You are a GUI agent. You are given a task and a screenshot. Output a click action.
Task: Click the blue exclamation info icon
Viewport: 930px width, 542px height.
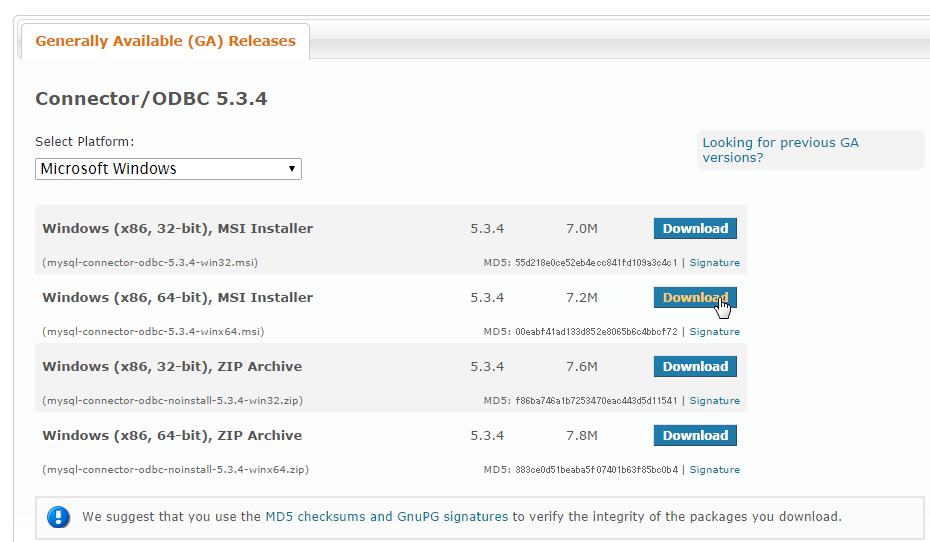[x=58, y=517]
